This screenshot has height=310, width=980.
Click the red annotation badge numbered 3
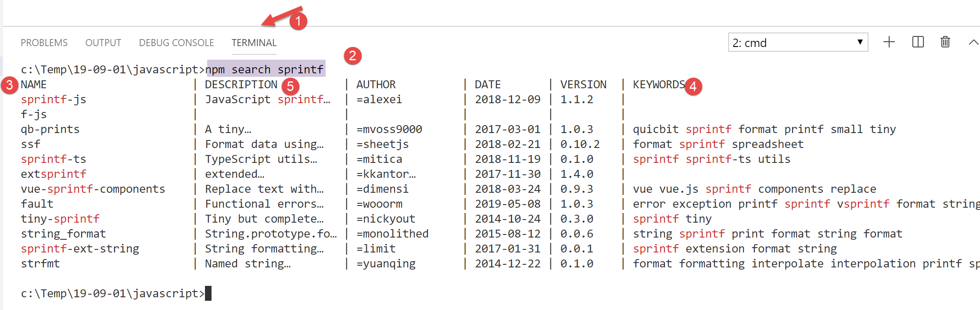9,85
